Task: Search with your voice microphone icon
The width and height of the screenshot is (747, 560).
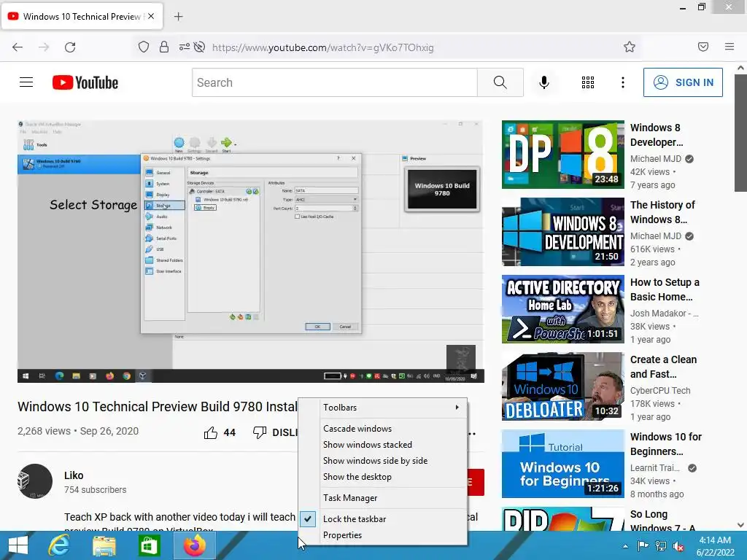Action: tap(544, 82)
